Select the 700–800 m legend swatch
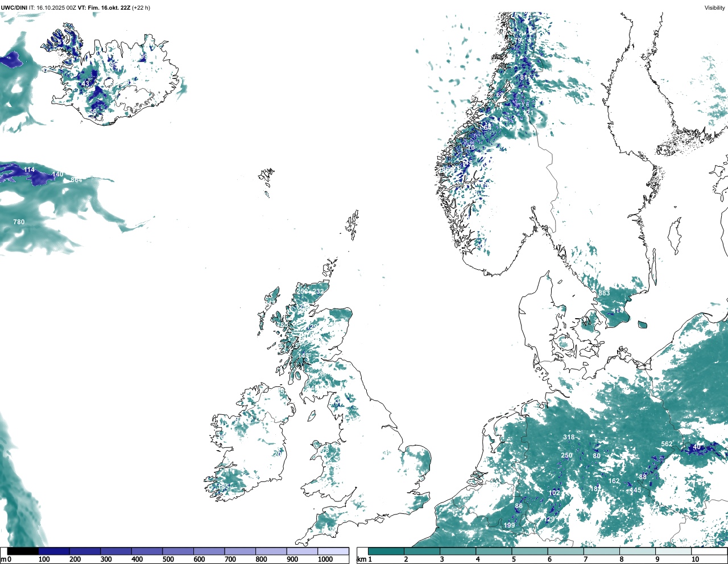The image size is (728, 564). click(240, 551)
